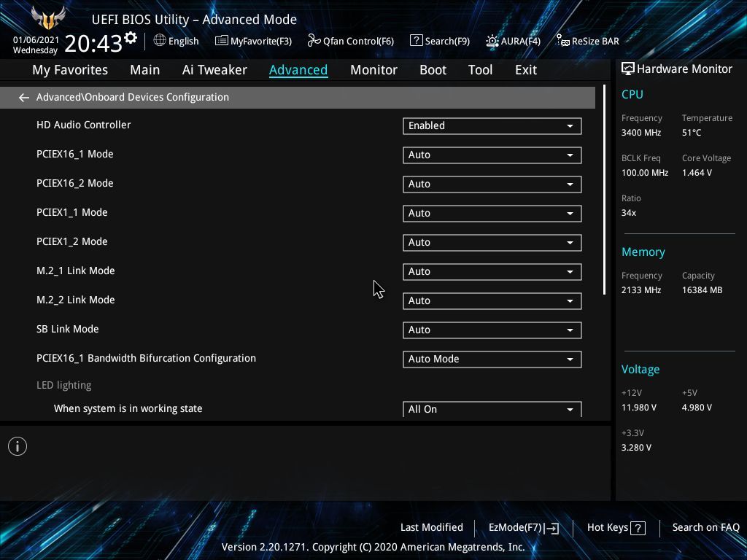Open M.2_1 Link Mode dropdown
Screen dimensions: 747x560
[492, 271]
